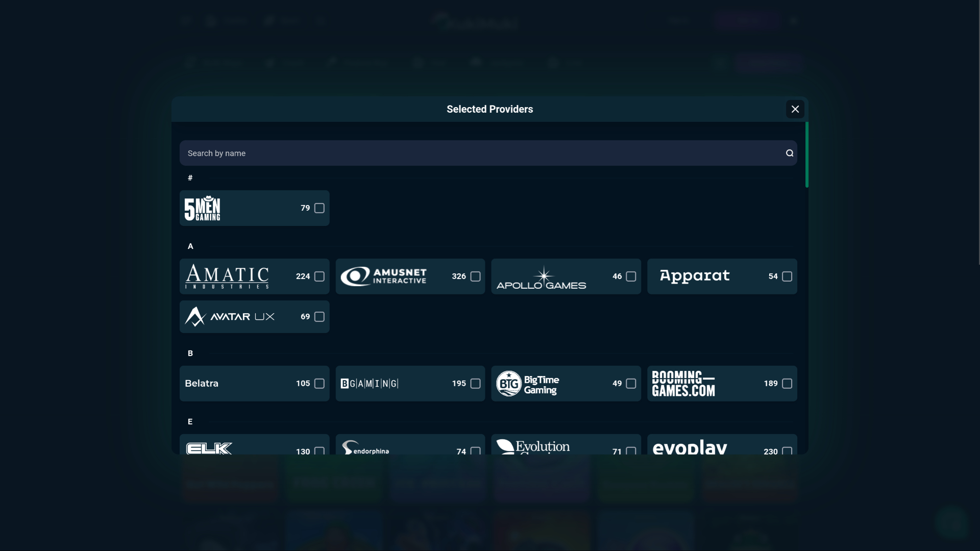
Task: Click the search magnifier icon
Action: pyautogui.click(x=789, y=153)
